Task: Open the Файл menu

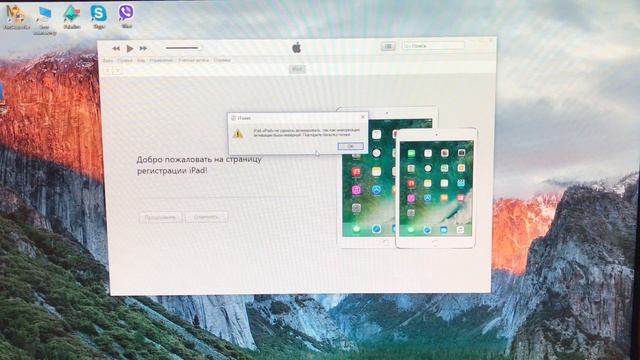Action: 108,60
